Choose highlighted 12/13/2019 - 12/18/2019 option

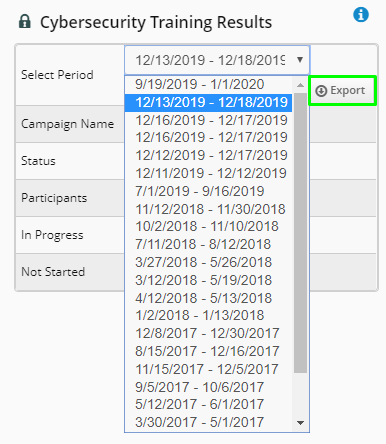click(208, 102)
